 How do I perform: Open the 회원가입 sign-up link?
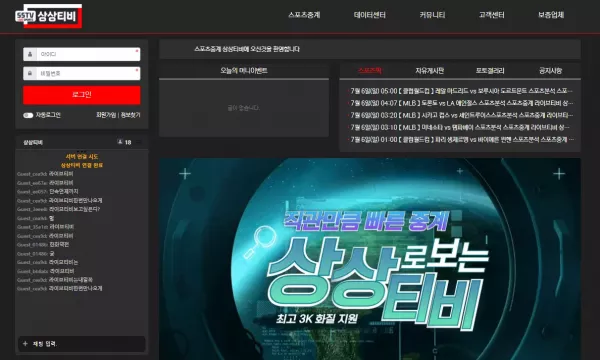pyautogui.click(x=106, y=115)
